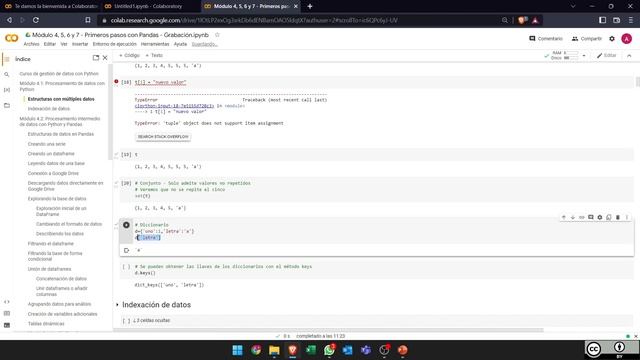The image size is (640, 360).
Task: Go to Creando una serie in index
Action: 47,144
